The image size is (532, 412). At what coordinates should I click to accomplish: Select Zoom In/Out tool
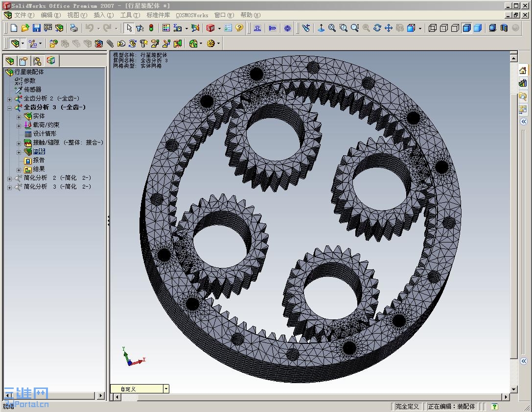(355, 28)
